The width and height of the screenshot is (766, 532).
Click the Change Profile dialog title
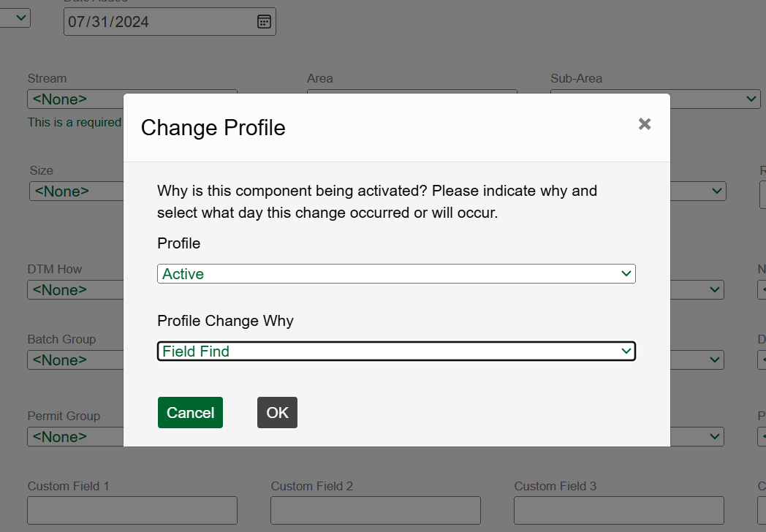click(x=213, y=128)
